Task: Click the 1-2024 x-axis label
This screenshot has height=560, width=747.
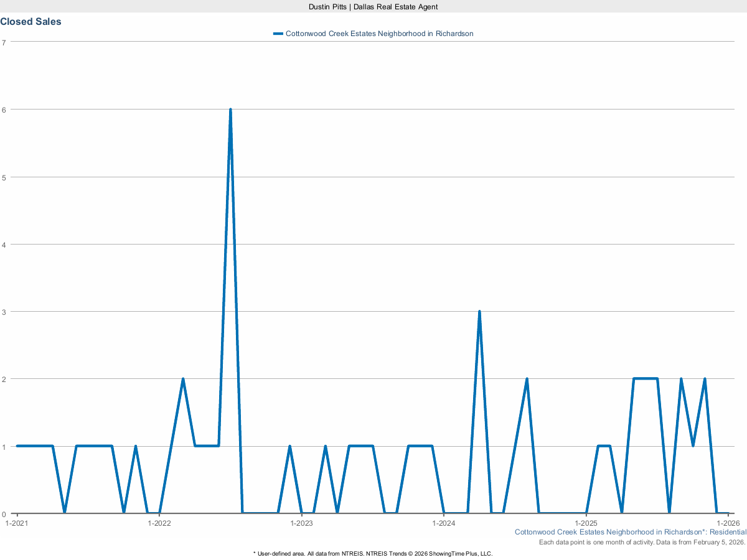Action: (443, 523)
